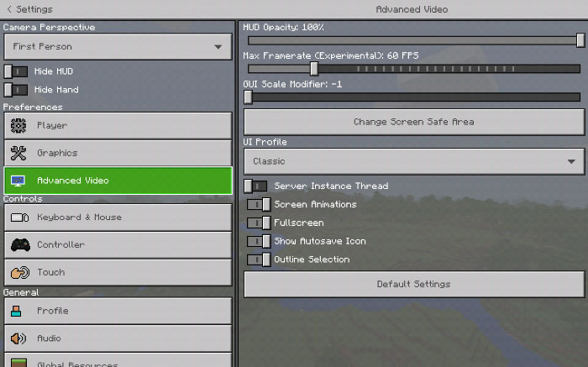Click the 'GUI Scale Modifier: -1' label

[292, 84]
